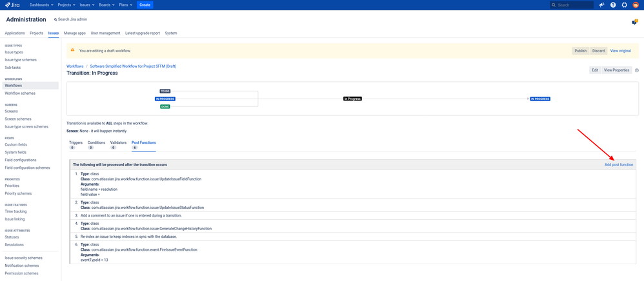The height and width of the screenshot is (281, 644).
Task: Click the Create button
Action: tap(145, 5)
